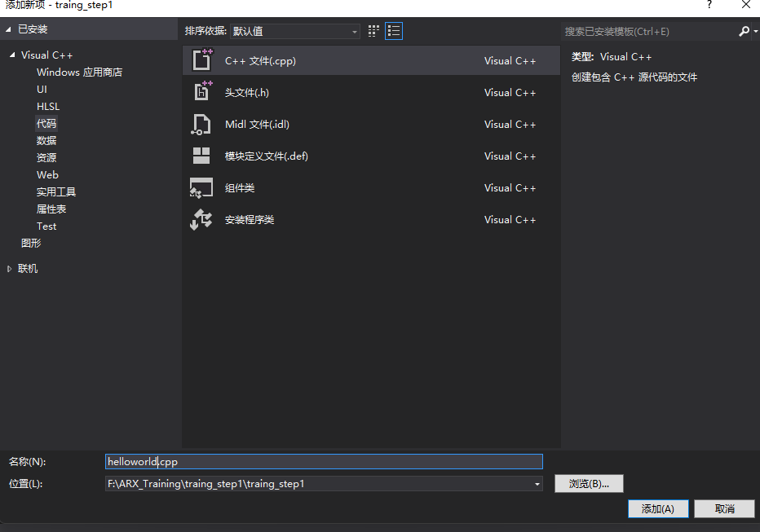Select the 安装程序类 template icon
The height and width of the screenshot is (532, 760).
(x=201, y=219)
